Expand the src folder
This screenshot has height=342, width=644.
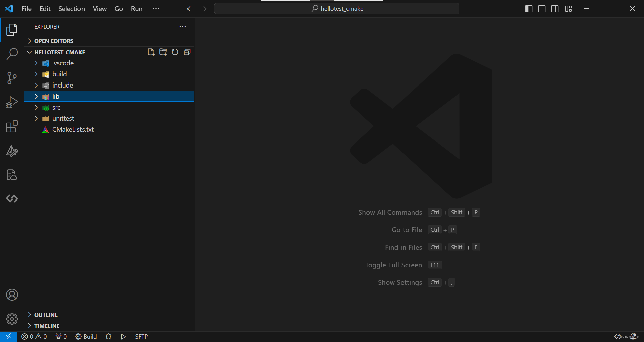coord(109,107)
